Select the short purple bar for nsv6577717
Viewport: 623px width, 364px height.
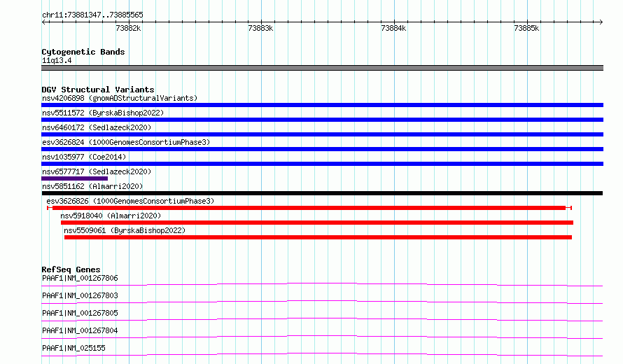click(x=74, y=178)
